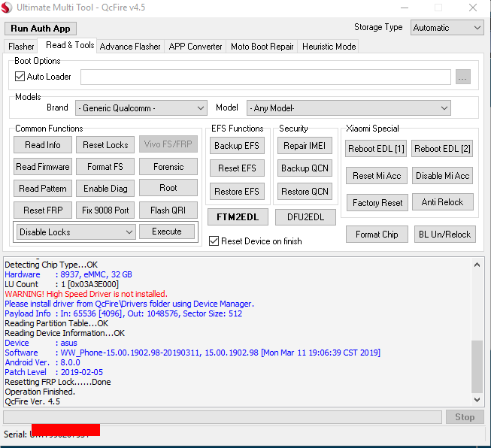Click the Flash QRI button
The height and width of the screenshot is (448, 491).
point(168,210)
